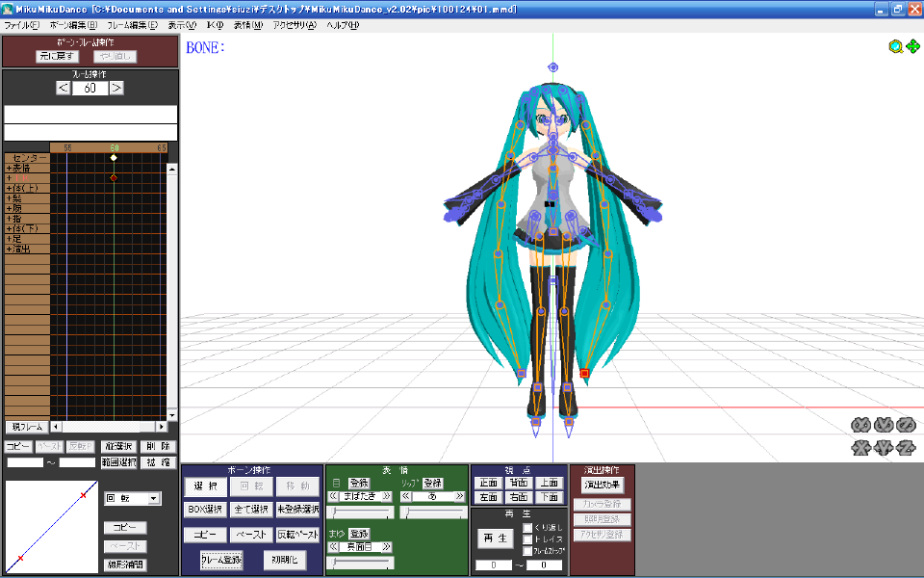Click the フレーム登録 register frame button
924x578 pixels.
(x=221, y=560)
